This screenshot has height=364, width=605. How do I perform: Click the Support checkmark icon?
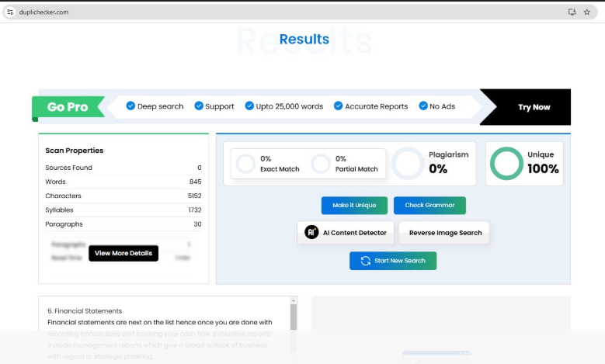point(199,106)
